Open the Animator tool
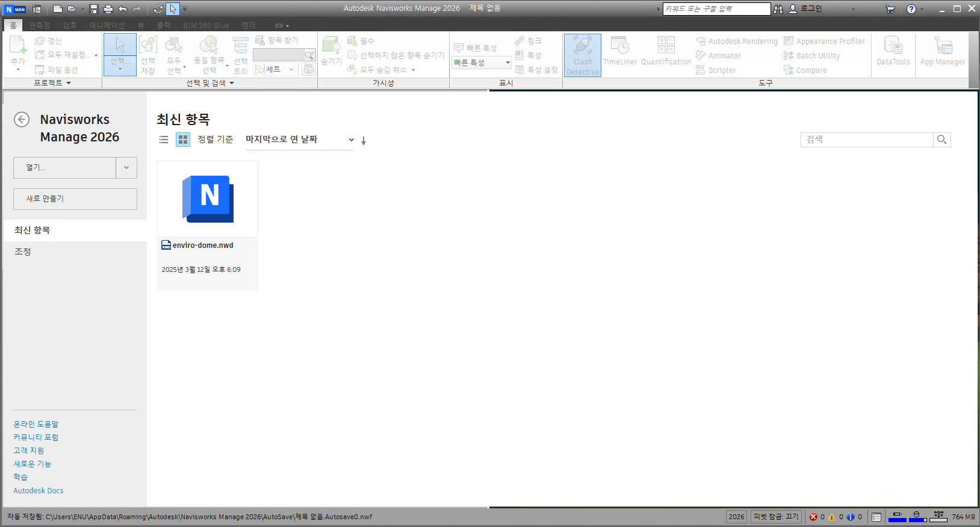Screen dimensions: 980x527 [718, 56]
